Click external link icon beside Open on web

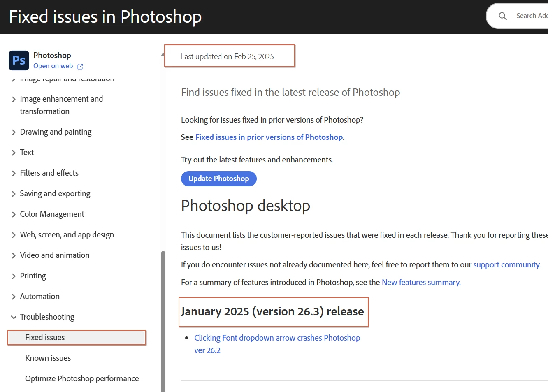pyautogui.click(x=80, y=67)
